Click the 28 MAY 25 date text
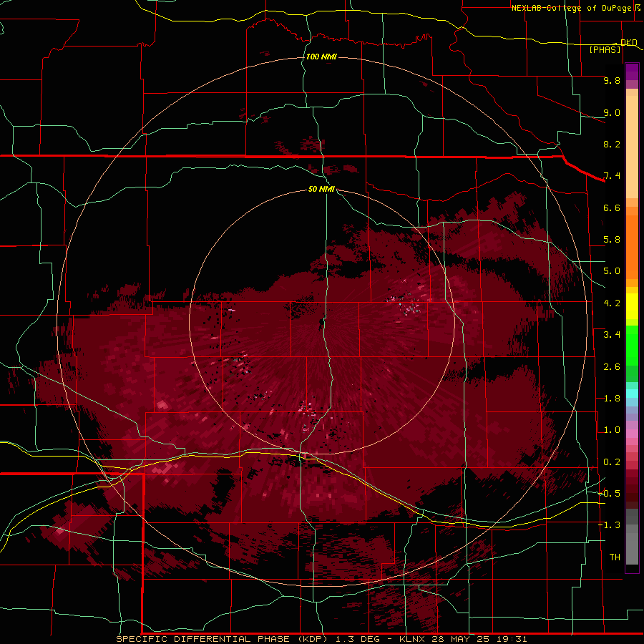 459,639
